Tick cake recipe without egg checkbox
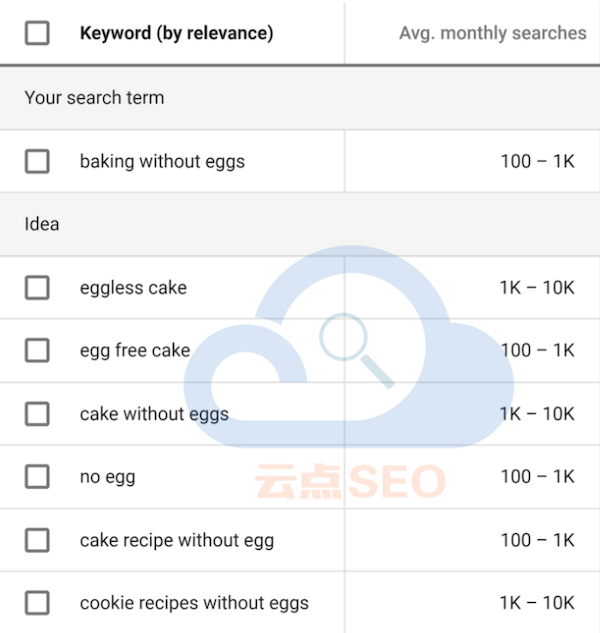The image size is (600, 633). 37,540
